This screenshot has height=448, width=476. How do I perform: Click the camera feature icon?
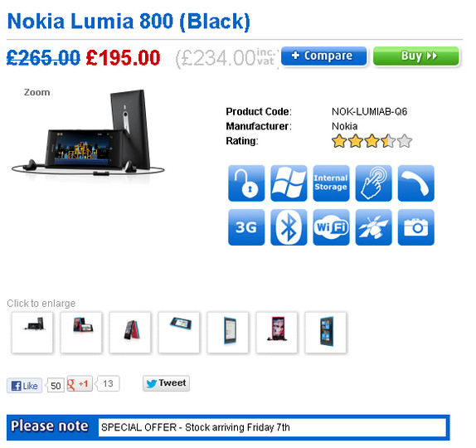tap(416, 227)
